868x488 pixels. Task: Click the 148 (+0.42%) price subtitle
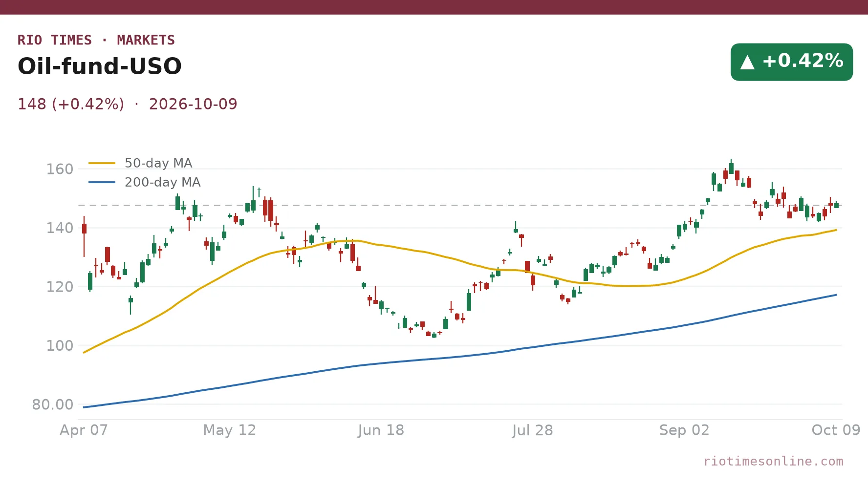pos(71,104)
